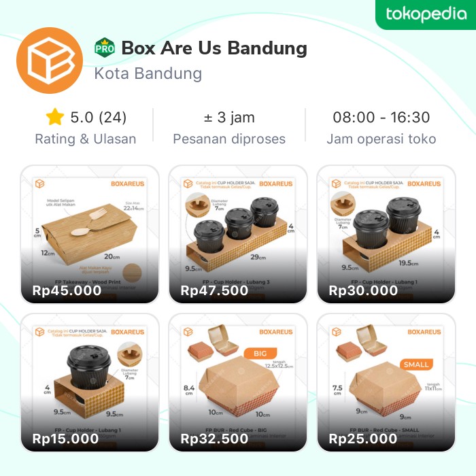Open the Red Cube BIG burger box Rp32.500
Image resolution: width=476 pixels, height=476 pixels.
tap(238, 382)
